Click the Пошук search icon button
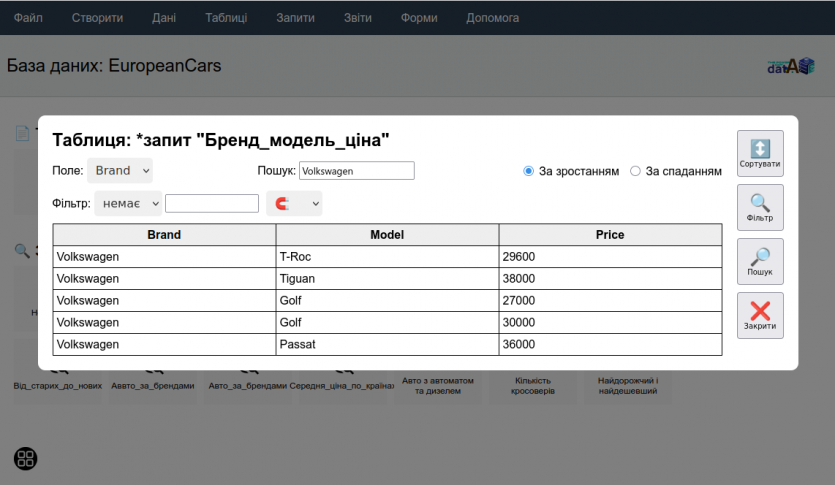The width and height of the screenshot is (835, 485). tap(760, 262)
